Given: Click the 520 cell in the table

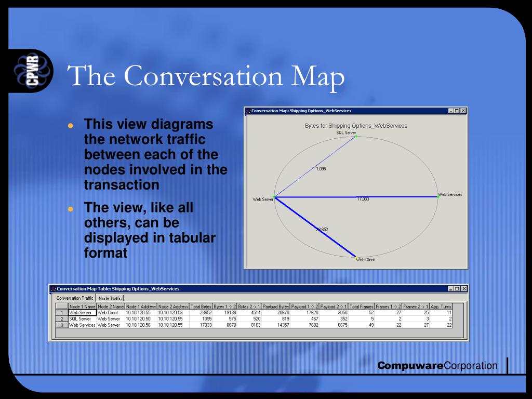Looking at the screenshot, I should pos(249,318).
